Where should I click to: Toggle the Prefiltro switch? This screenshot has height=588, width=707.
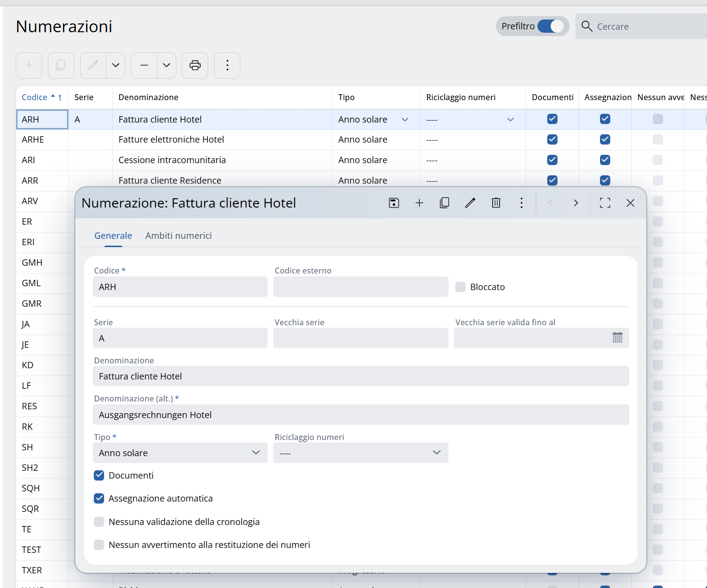[551, 26]
